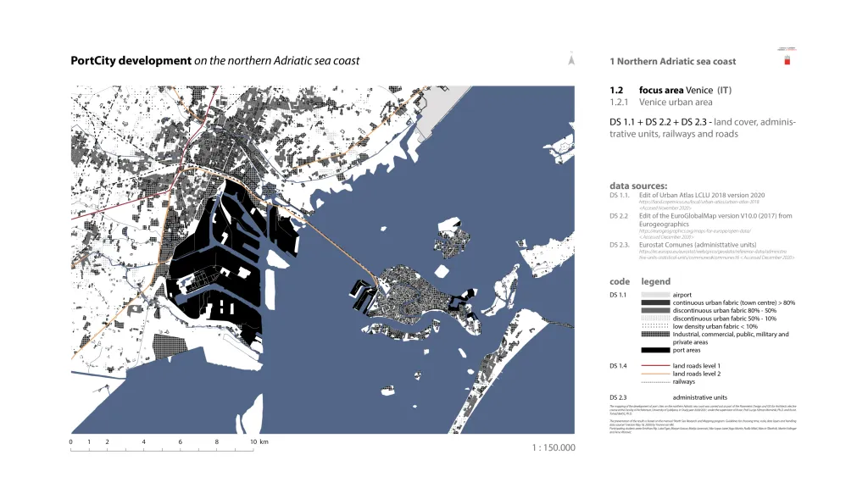This screenshot has width=868, height=488.
Task: Click the orange land roads level 2 line
Action: tap(654, 374)
